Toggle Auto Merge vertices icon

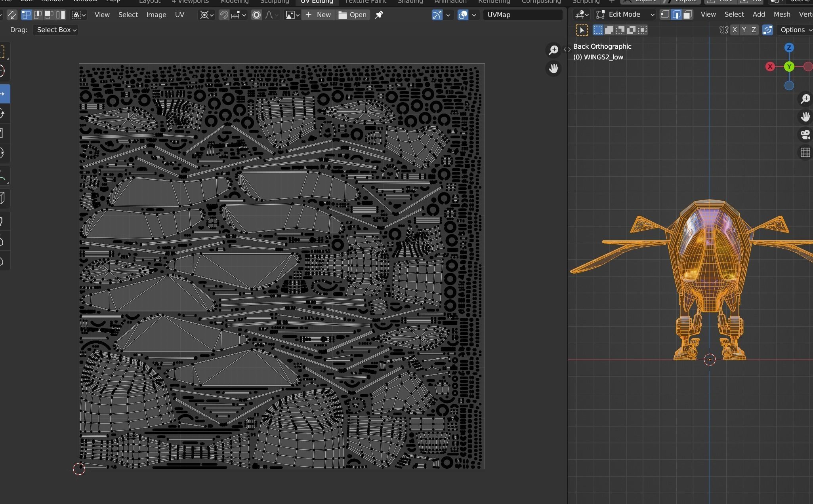tap(767, 30)
